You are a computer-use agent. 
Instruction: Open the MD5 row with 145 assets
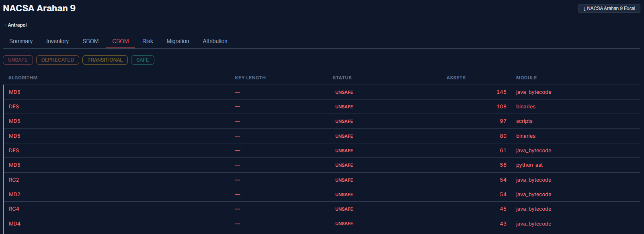tap(322, 92)
